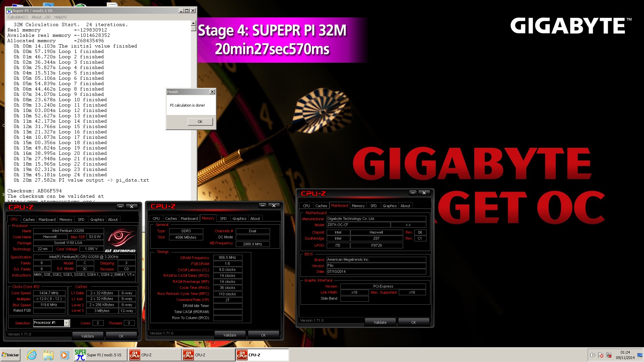Click processor name Intel Pentium G3258
Viewport: 644px width, 362px height.
(68, 231)
